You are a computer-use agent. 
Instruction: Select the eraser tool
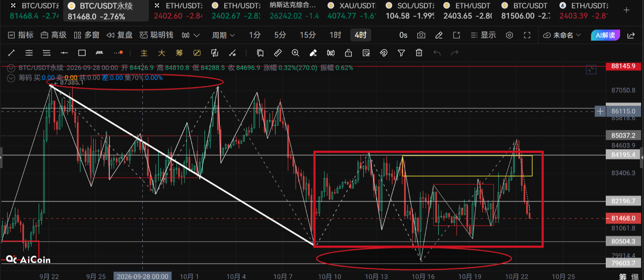tap(313, 53)
